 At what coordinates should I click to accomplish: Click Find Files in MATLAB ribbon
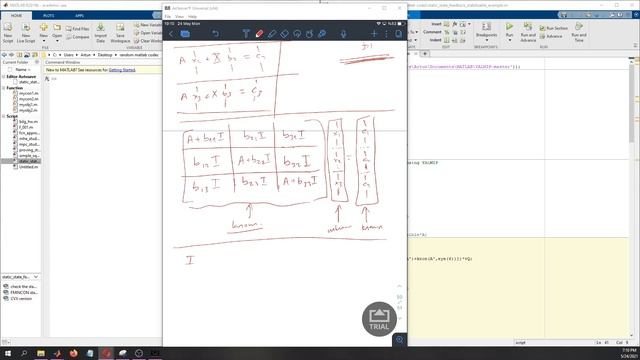pyautogui.click(x=78, y=29)
